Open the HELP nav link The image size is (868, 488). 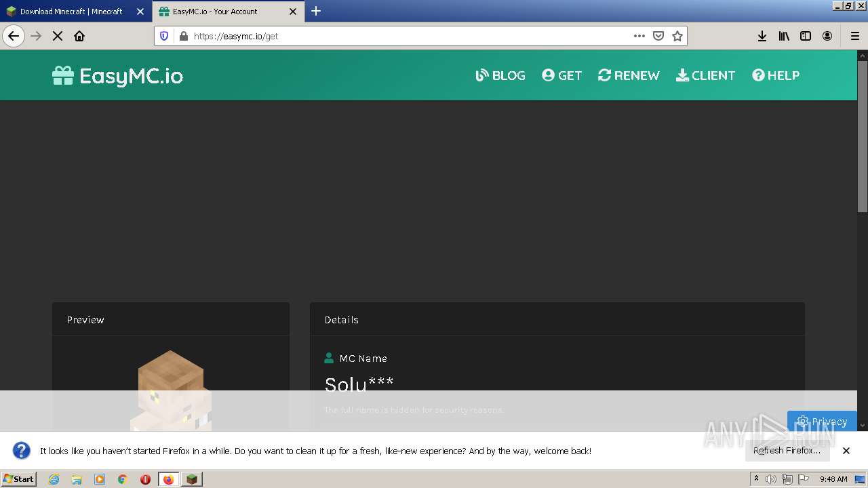click(x=776, y=75)
